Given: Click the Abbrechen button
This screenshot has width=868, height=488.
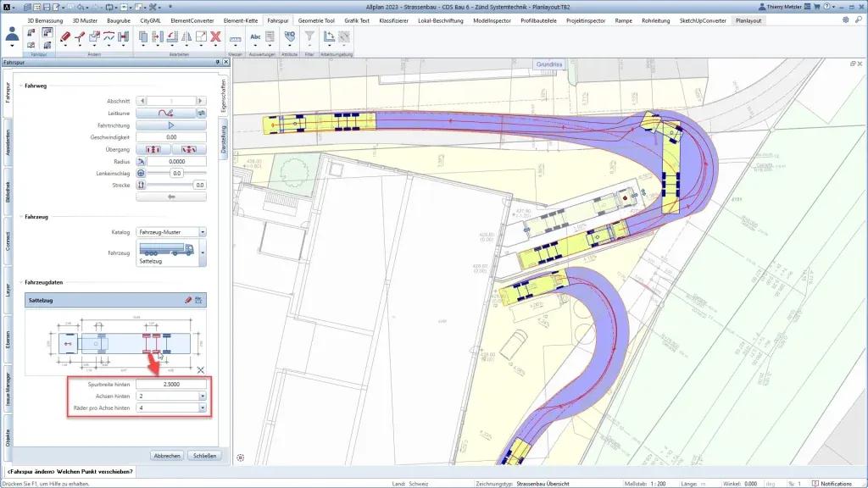Looking at the screenshot, I should click(x=167, y=455).
